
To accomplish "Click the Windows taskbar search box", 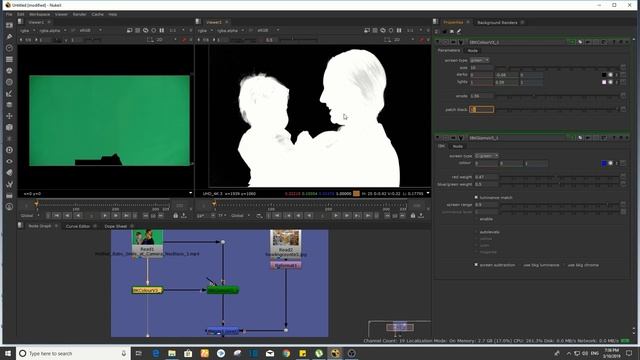I will (73, 353).
